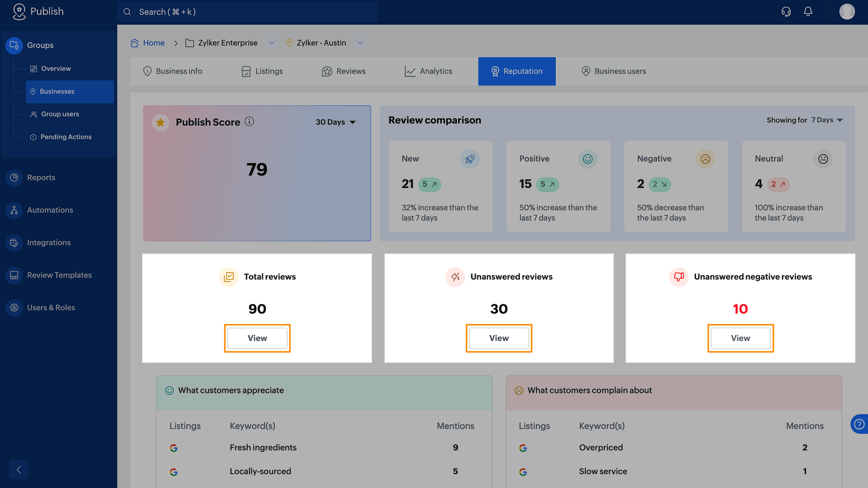
Task: Open Users & Roles gear icon
Action: point(14,308)
